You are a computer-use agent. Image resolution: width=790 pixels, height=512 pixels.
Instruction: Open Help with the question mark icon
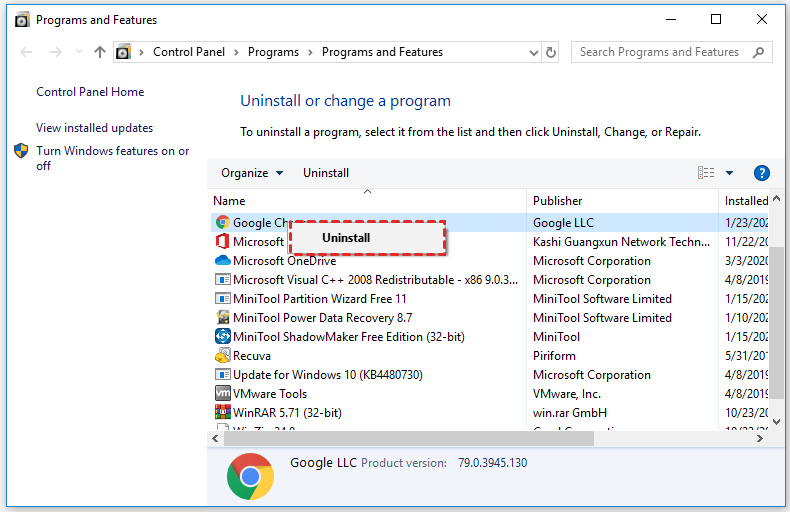tap(762, 173)
